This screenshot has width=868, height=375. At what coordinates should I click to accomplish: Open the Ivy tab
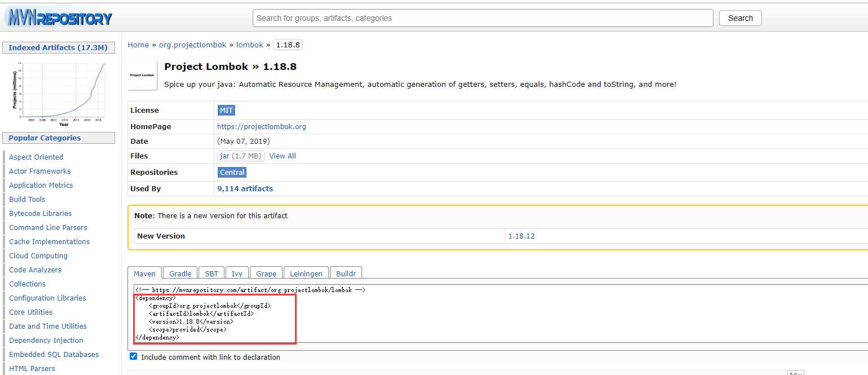[237, 273]
